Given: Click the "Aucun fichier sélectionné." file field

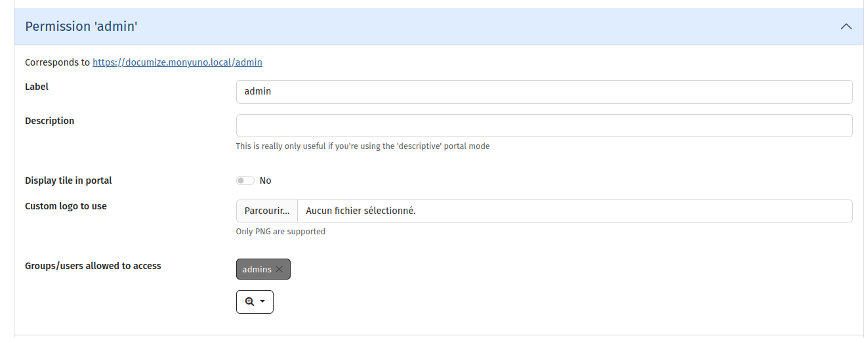Looking at the screenshot, I should [x=574, y=211].
